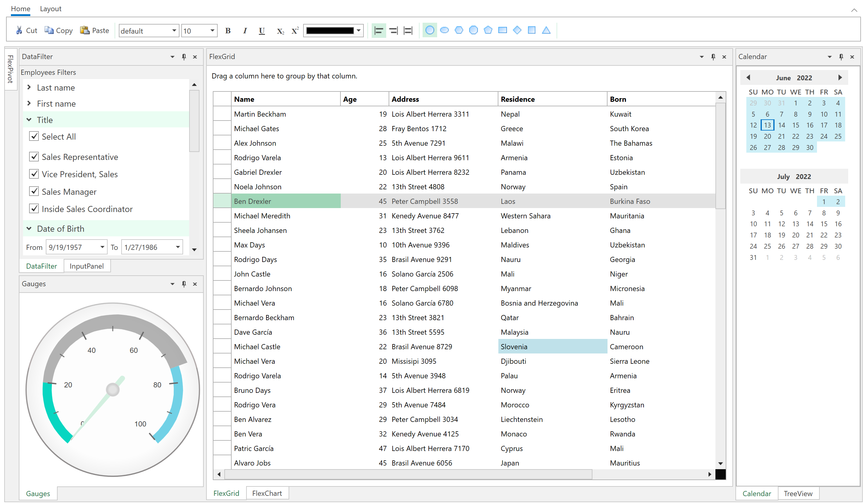
Task: Select the triangle shape icon
Action: 546,30
